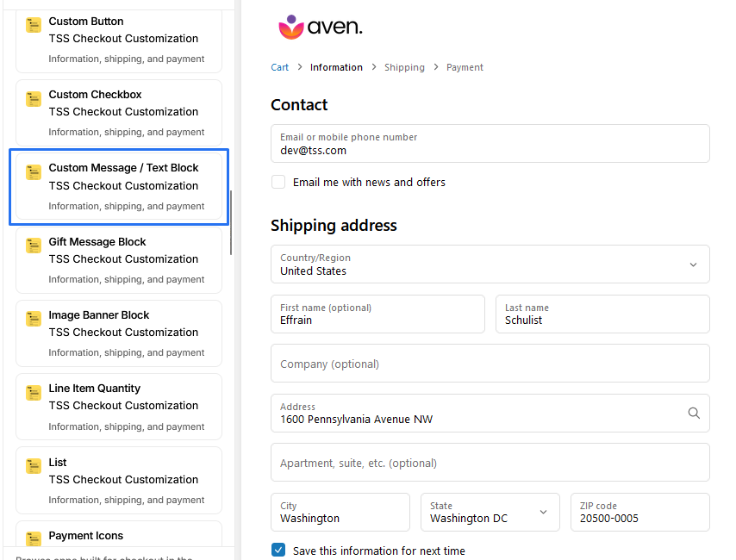The image size is (736, 560).
Task: Click the Gift Message Block icon
Action: click(34, 246)
